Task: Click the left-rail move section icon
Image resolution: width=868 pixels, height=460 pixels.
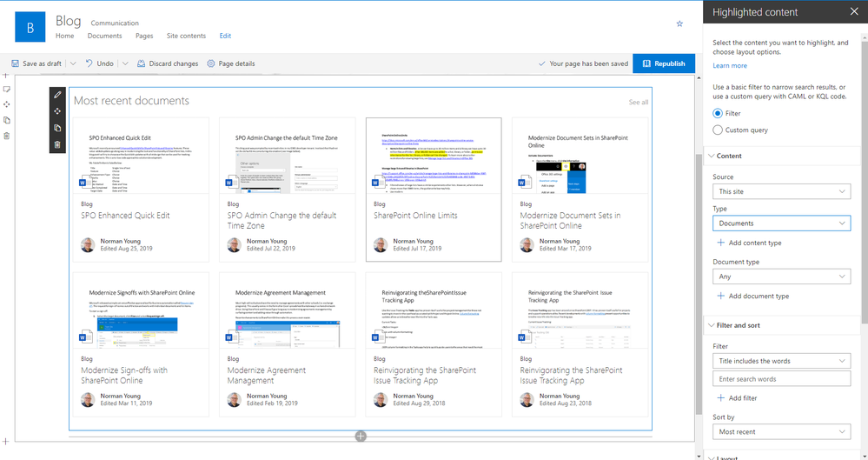Action: (x=7, y=104)
